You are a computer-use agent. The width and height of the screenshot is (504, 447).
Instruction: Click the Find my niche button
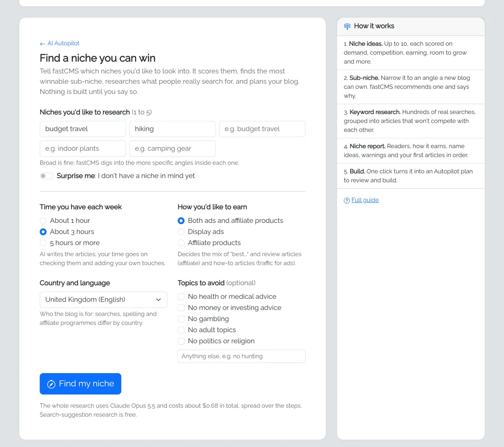(x=81, y=384)
